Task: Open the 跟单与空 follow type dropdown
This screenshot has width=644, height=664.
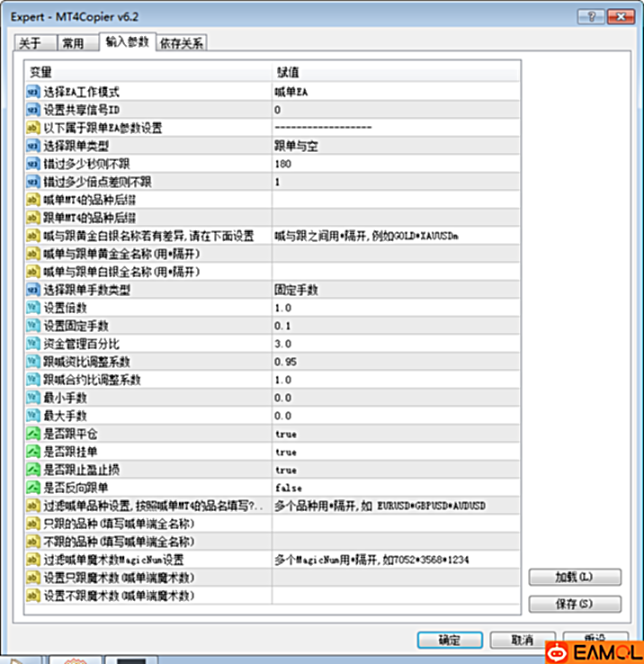Action: click(x=396, y=145)
